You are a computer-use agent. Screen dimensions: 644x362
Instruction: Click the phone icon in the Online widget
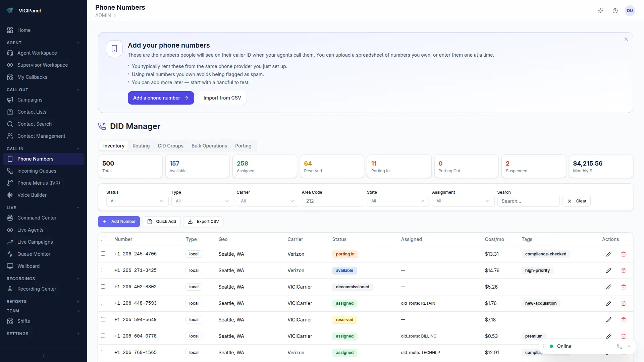tap(619, 346)
